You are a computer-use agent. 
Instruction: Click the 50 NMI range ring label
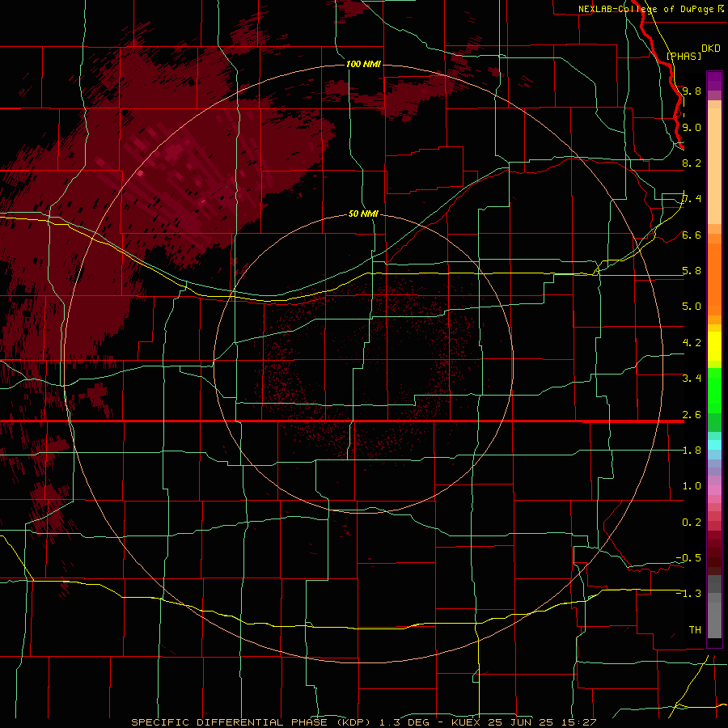click(363, 214)
